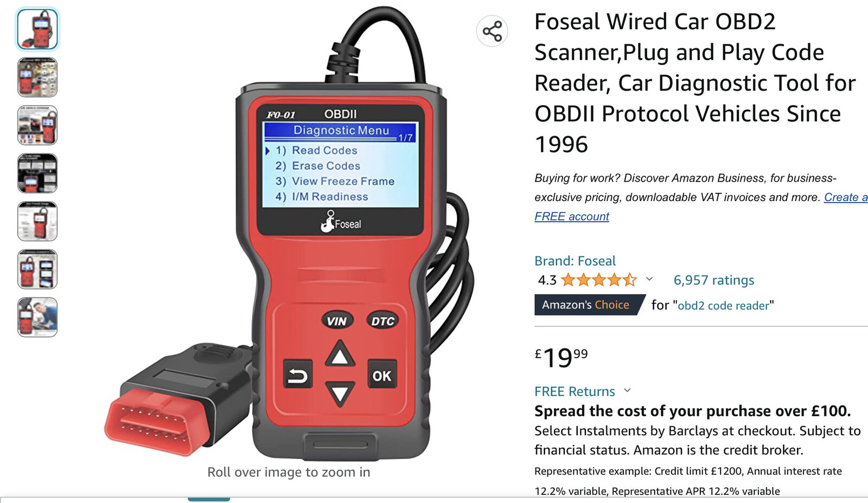This screenshot has height=503, width=868.
Task: Click the main OBD2 scanner product image
Action: tap(289, 233)
